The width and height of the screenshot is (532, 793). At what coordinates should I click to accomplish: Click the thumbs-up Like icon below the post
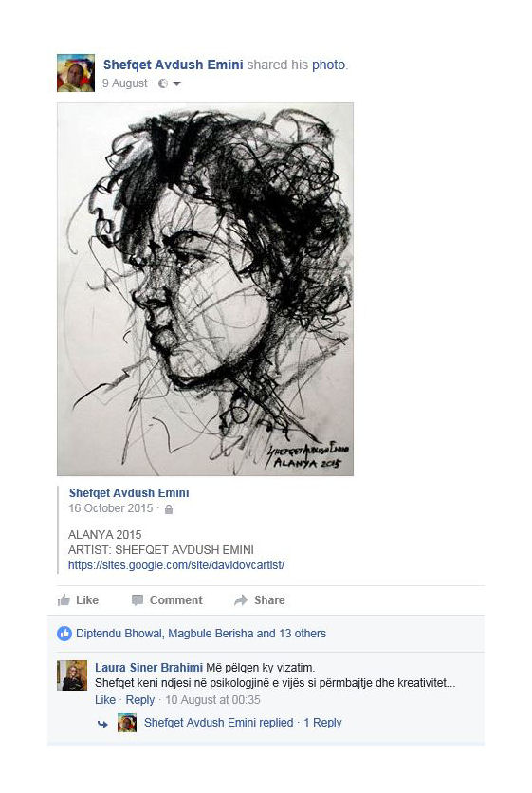(x=64, y=599)
